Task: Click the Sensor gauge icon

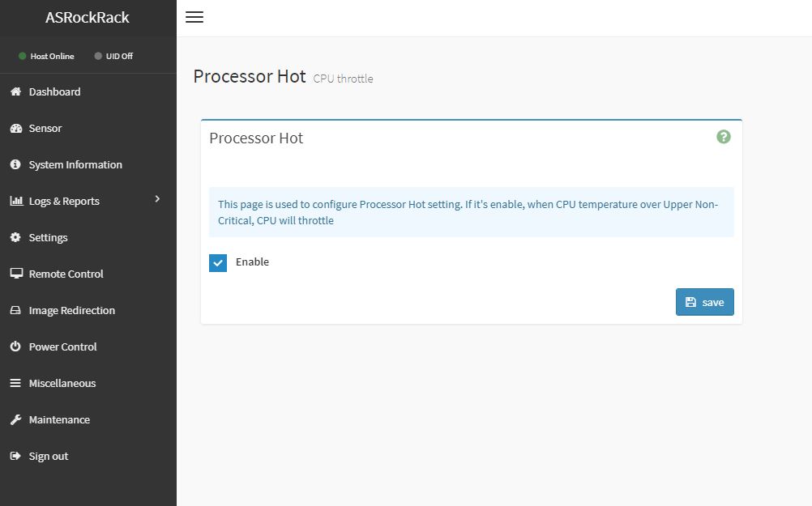Action: tap(15, 128)
